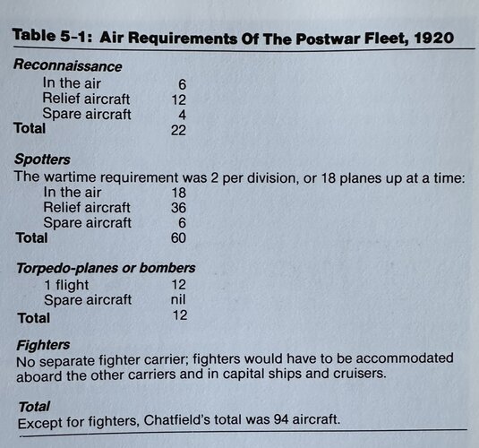Viewport: 479px width, 448px height.
Task: Select the 'Torpedo-planes or bombers' heading
Action: click(x=106, y=268)
